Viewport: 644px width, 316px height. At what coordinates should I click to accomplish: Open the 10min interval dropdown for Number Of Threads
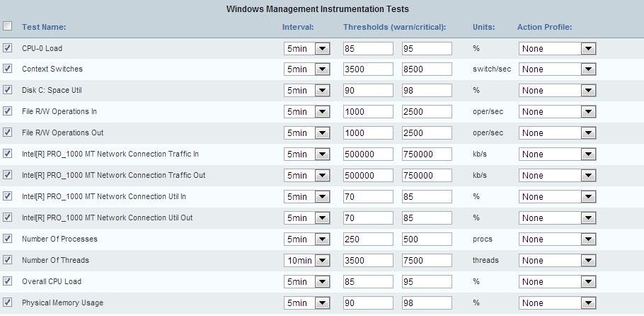pyautogui.click(x=307, y=261)
